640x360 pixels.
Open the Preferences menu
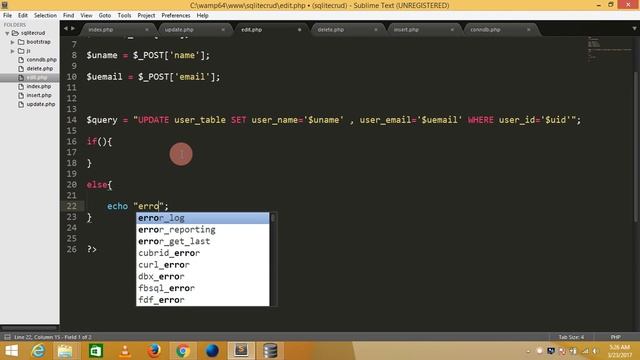click(x=176, y=15)
